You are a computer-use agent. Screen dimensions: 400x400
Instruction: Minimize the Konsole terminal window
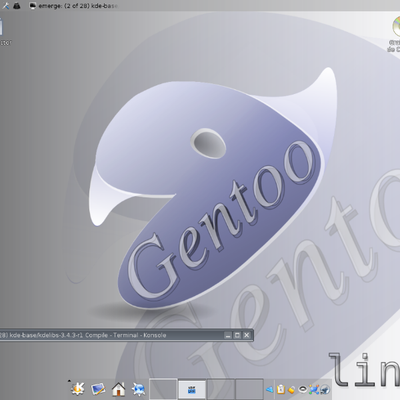227,335
